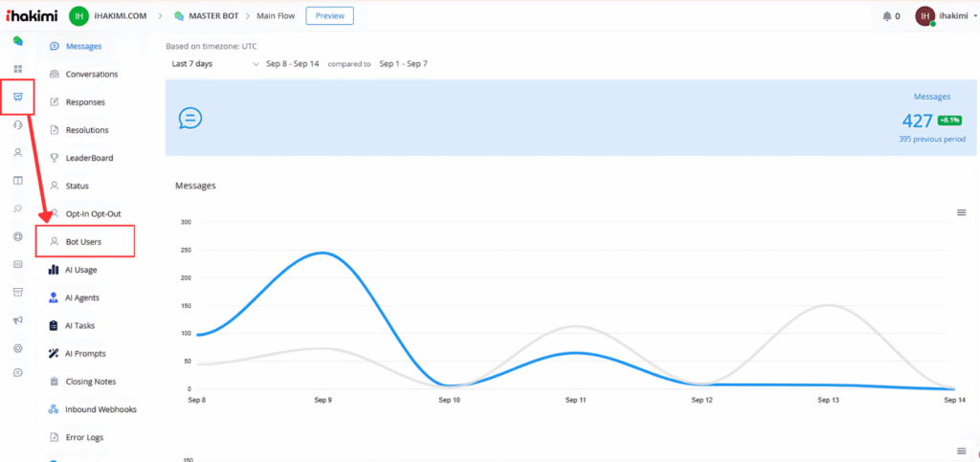Open the notification bell icon
The width and height of the screenshot is (980, 462).
(x=885, y=16)
